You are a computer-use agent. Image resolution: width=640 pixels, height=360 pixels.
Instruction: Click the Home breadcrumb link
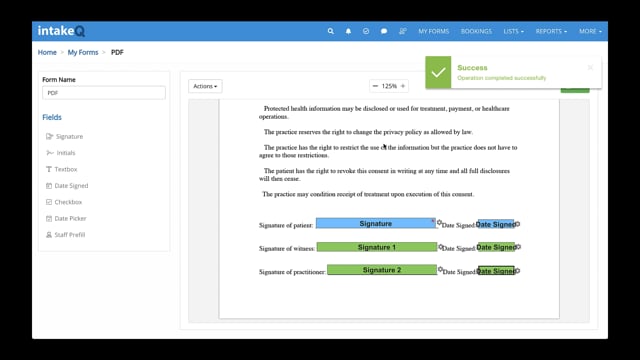pos(47,52)
